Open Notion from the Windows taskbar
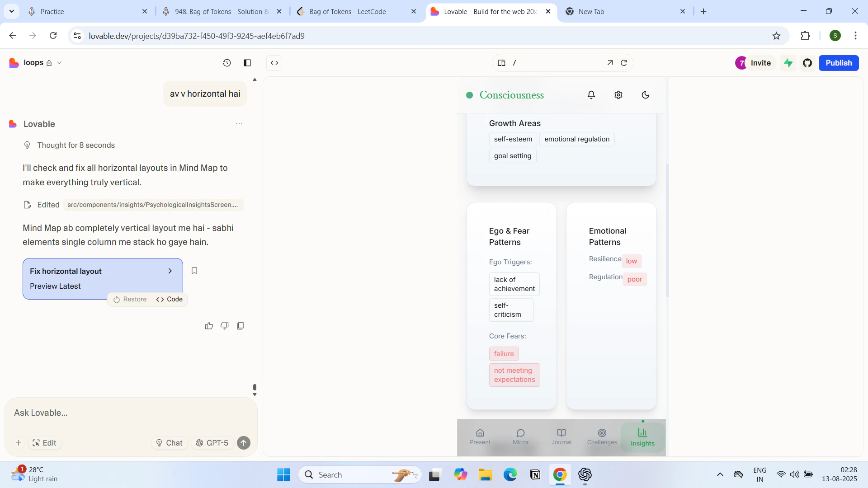Screen dimensions: 868x488 tap(535, 474)
